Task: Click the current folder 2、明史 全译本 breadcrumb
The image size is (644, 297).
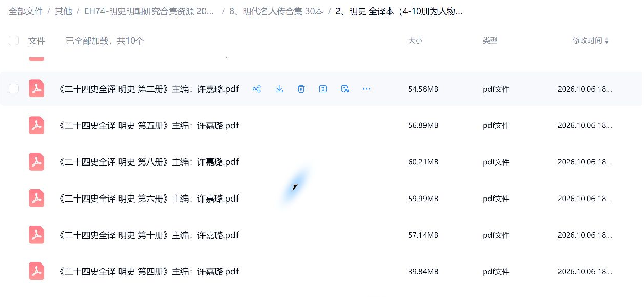Action: pos(399,11)
